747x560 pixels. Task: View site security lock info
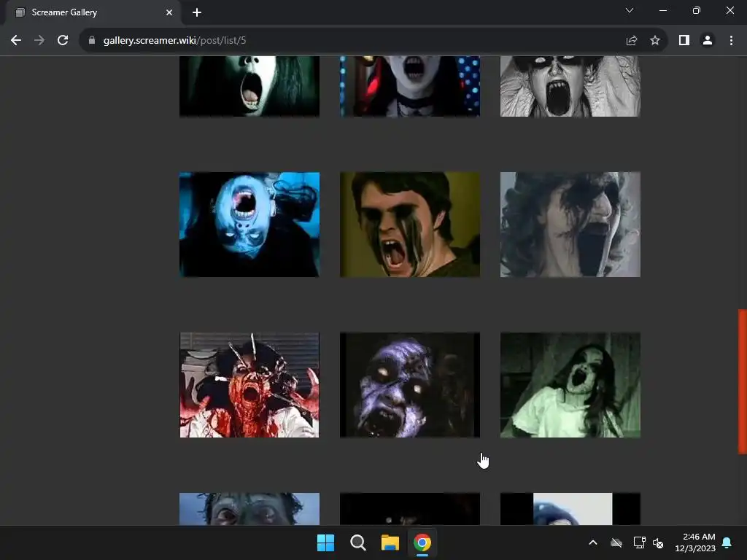92,41
